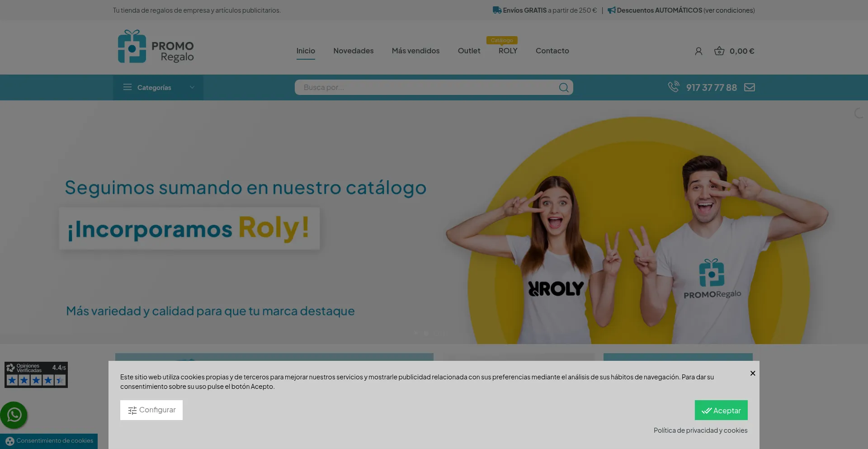Click the discounts megaphone icon
The image size is (868, 449).
[611, 10]
